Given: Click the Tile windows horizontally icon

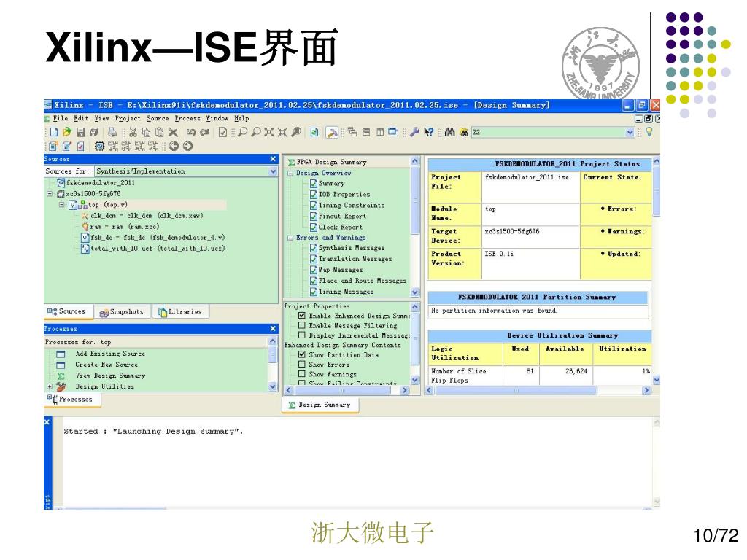Looking at the screenshot, I should click(366, 132).
